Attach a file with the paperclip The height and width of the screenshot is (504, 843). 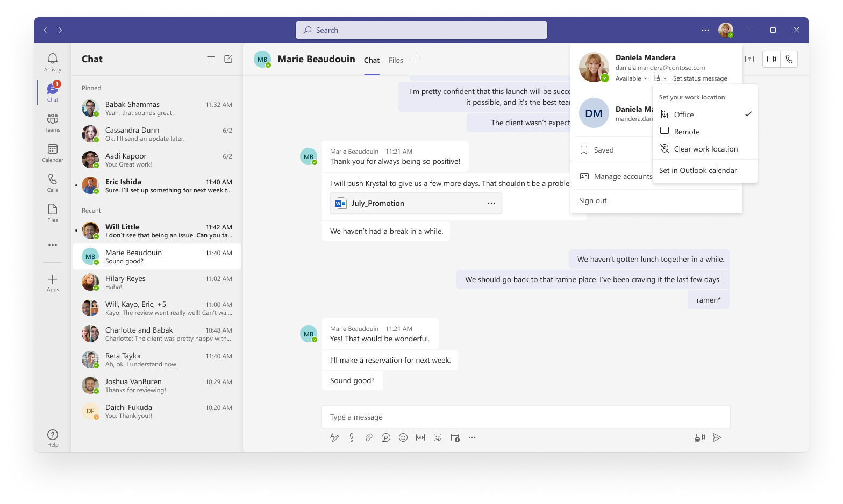click(x=369, y=437)
